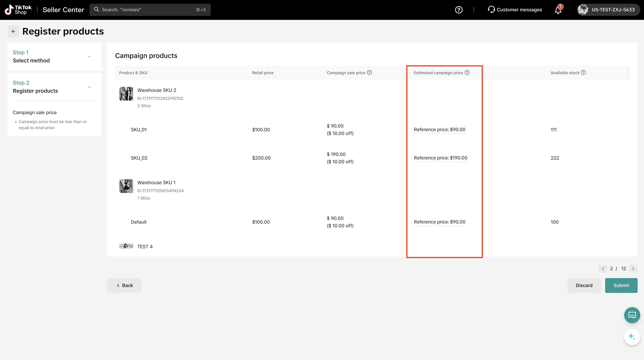
Task: Go to next page of products
Action: pyautogui.click(x=633, y=269)
